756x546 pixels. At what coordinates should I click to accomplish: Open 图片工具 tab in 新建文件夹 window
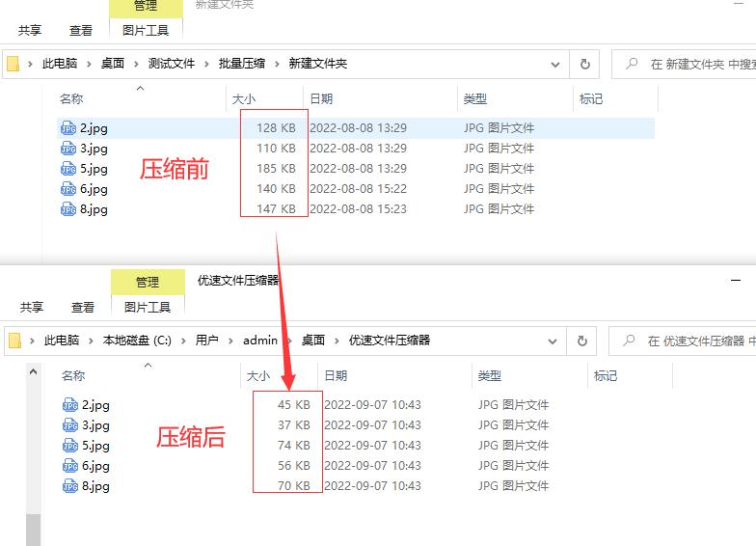[146, 31]
